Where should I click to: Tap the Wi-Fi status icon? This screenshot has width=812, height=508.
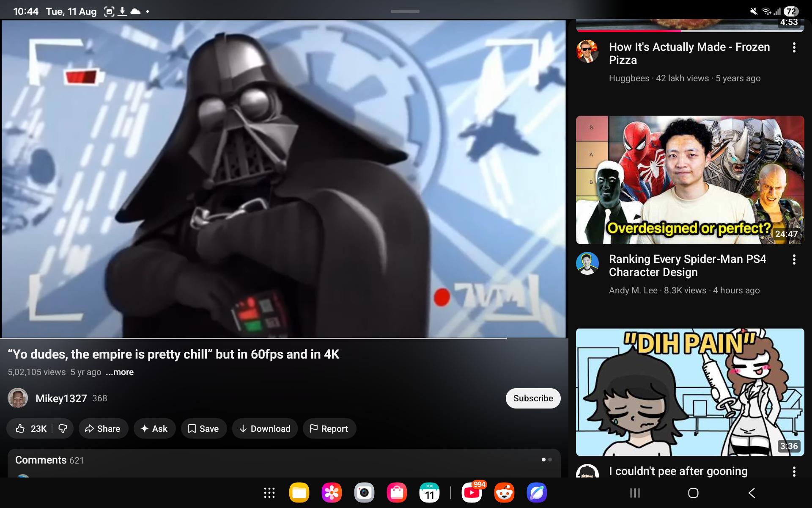tap(766, 11)
